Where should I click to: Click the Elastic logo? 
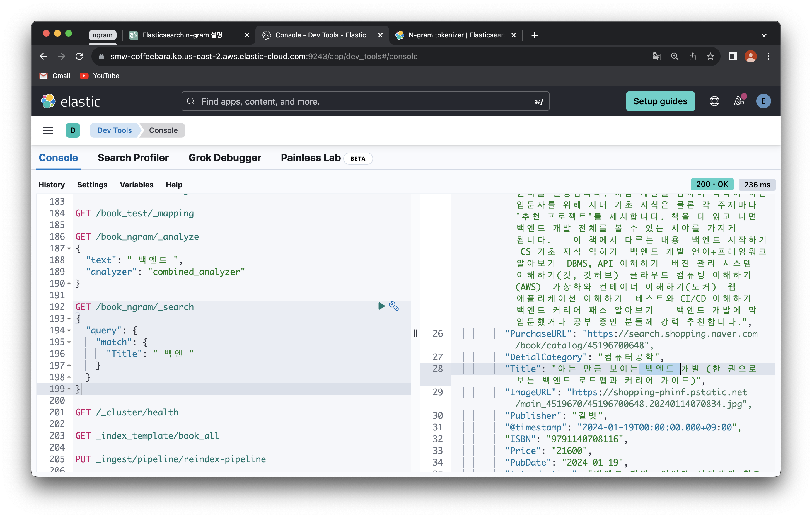71,101
